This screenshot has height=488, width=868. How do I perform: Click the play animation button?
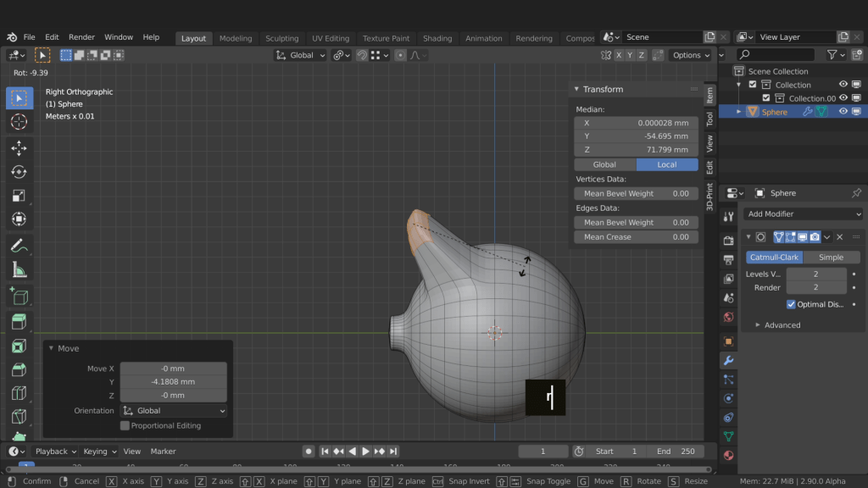[365, 452]
